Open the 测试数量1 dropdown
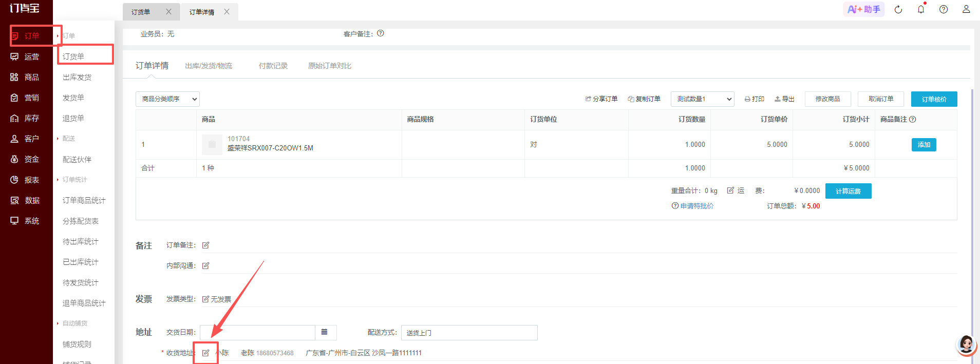The height and width of the screenshot is (364, 980). (x=703, y=99)
